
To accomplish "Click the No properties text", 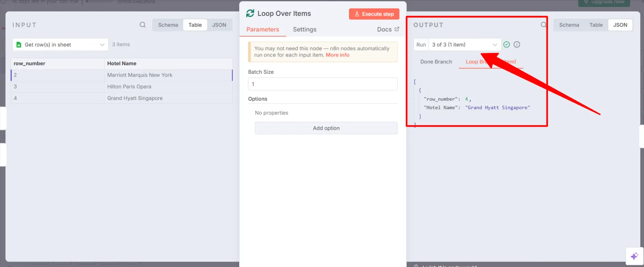I will point(272,113).
